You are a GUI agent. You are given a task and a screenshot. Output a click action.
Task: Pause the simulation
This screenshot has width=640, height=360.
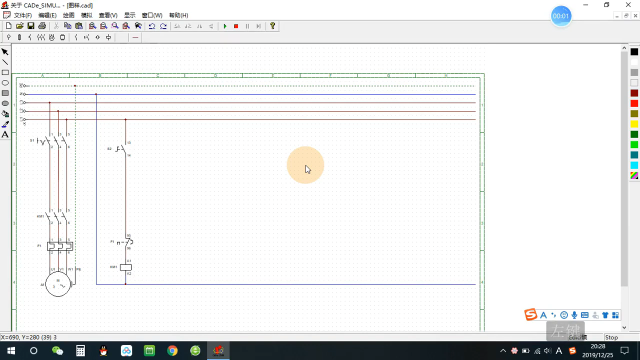click(247, 26)
